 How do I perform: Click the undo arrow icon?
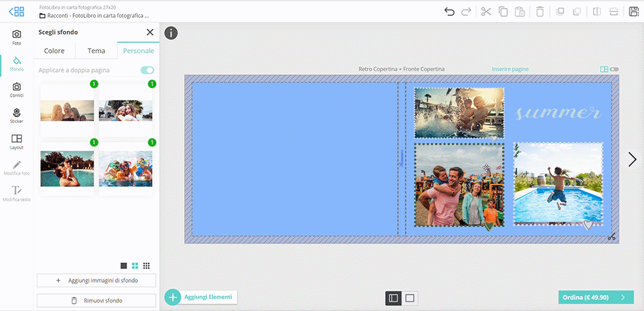pyautogui.click(x=449, y=12)
